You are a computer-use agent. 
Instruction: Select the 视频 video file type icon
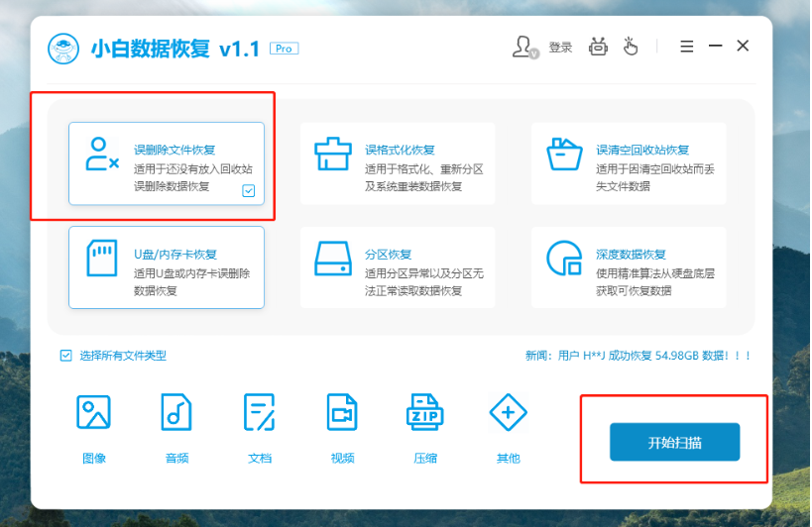(342, 412)
